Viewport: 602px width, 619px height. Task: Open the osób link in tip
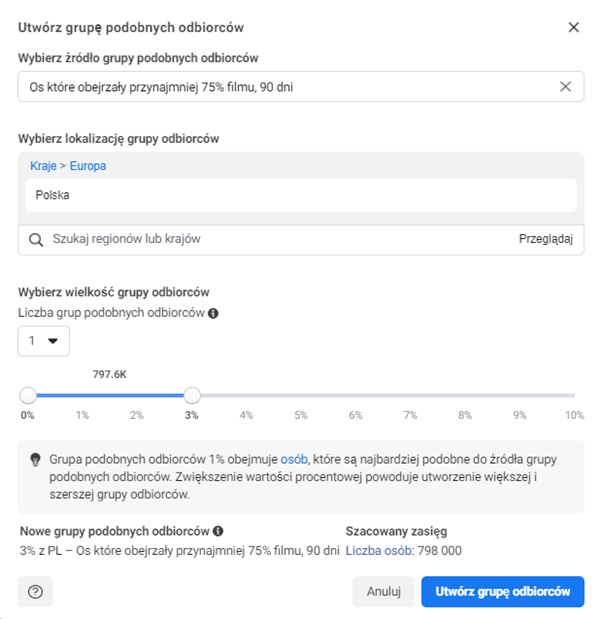[x=294, y=458]
